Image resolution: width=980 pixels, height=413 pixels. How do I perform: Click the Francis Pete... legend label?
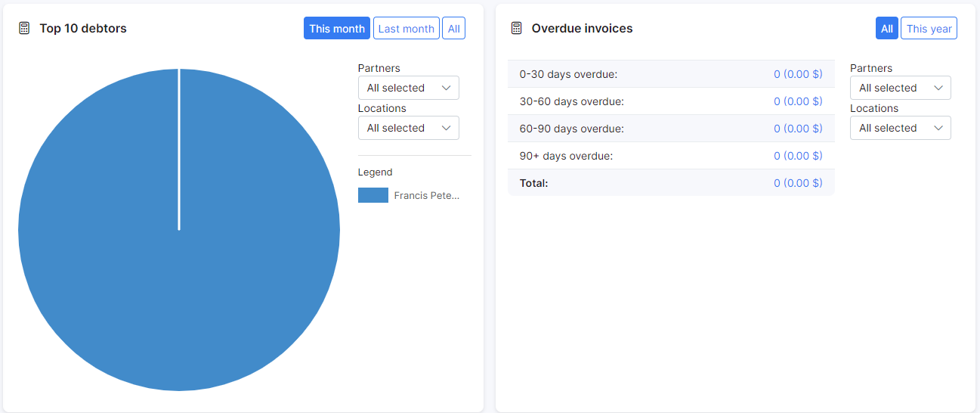[426, 195]
